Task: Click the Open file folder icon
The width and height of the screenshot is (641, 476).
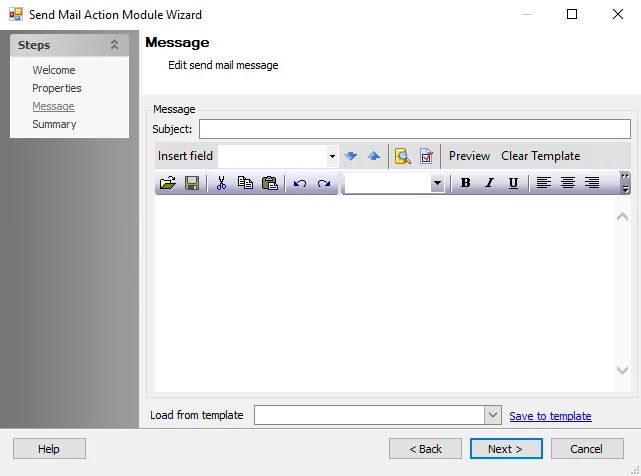Action: click(168, 183)
